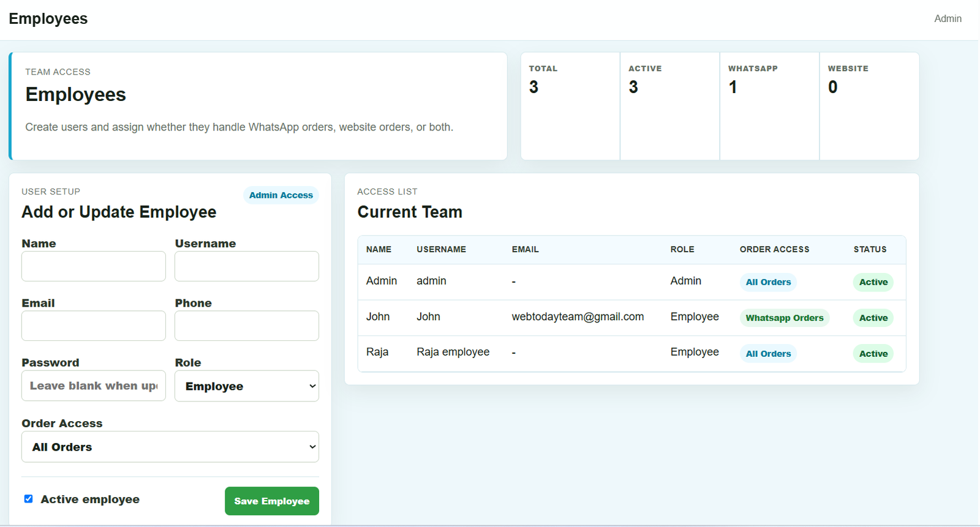Click the WhatsApp count stat card
This screenshot has width=980, height=527.
(769, 106)
